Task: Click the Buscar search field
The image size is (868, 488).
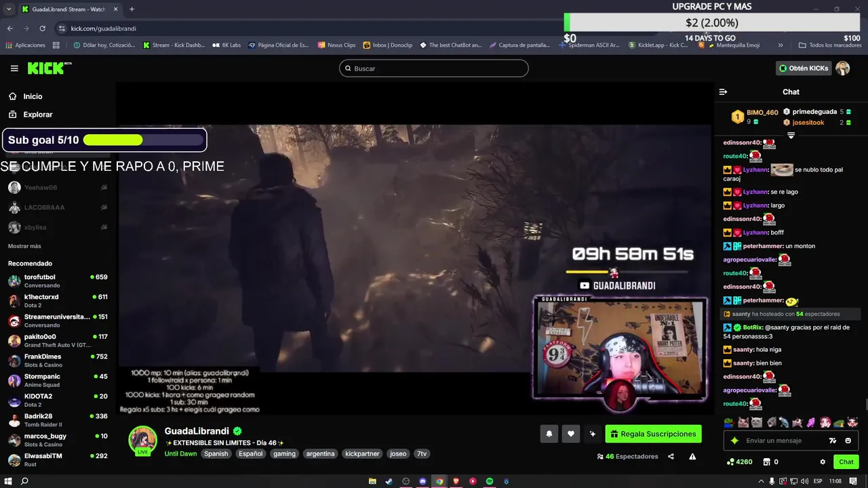Action: point(433,68)
